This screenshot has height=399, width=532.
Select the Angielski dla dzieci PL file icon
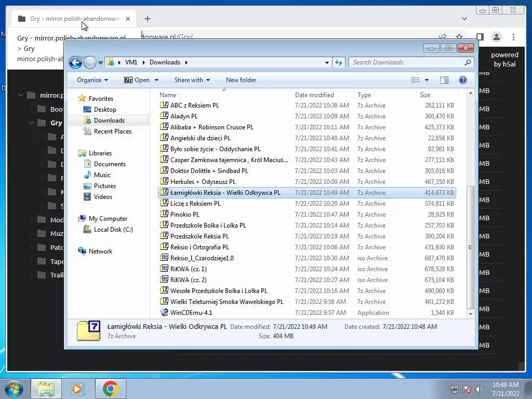pyautogui.click(x=164, y=137)
